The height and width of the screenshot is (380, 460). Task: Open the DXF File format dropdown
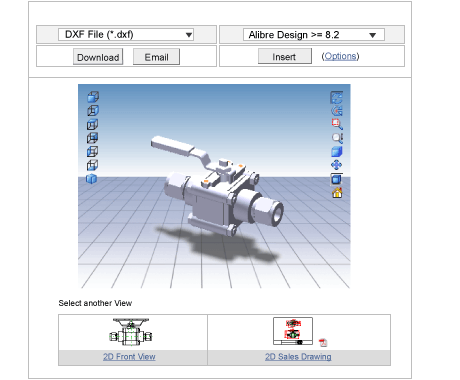point(126,34)
